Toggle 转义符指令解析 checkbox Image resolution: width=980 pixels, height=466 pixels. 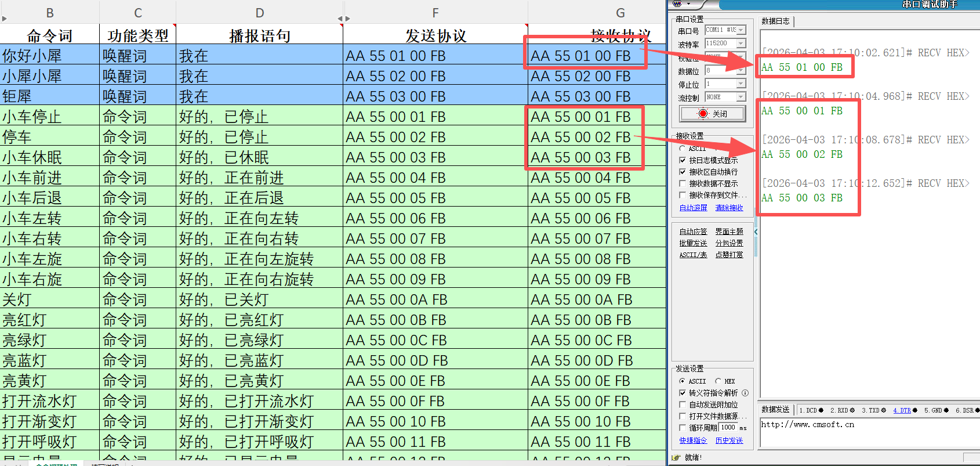[x=683, y=393]
